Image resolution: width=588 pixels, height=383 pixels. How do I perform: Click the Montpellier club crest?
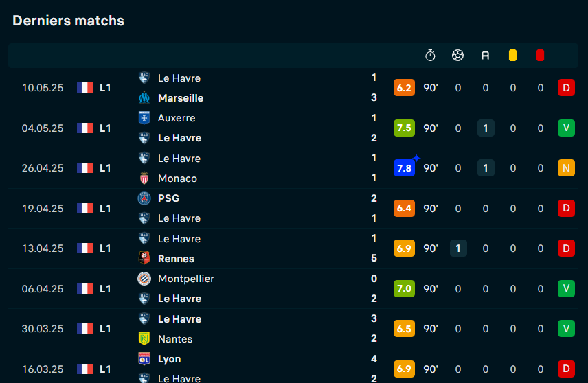coord(144,279)
